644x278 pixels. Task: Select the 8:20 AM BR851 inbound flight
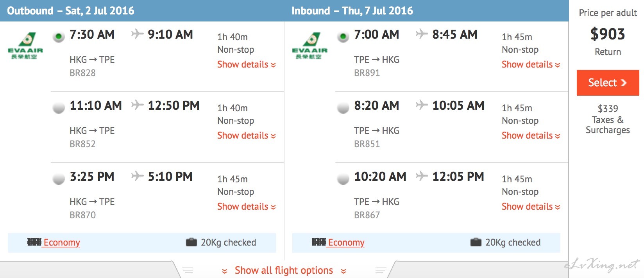click(343, 107)
